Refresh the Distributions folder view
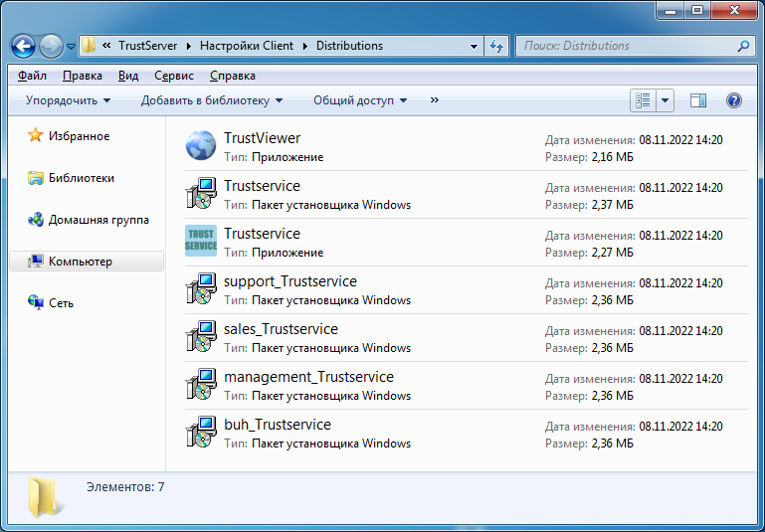 (496, 47)
